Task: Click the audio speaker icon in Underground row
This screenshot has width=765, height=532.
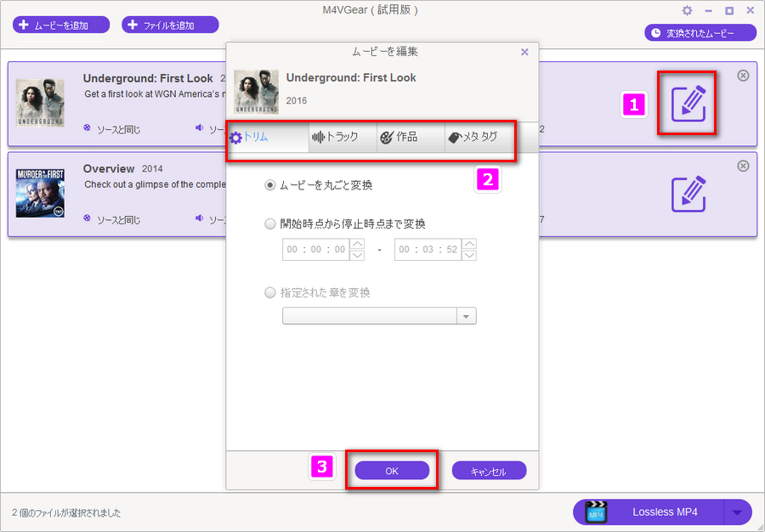Action: pos(199,127)
